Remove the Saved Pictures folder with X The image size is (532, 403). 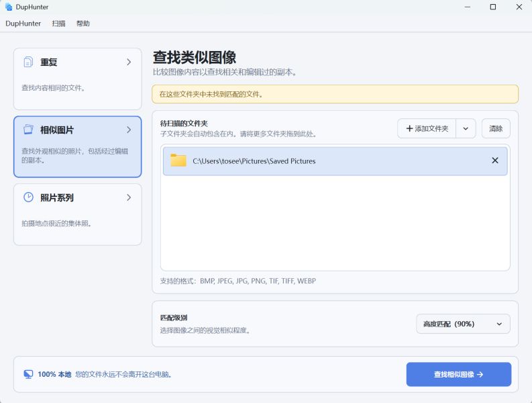tap(495, 161)
